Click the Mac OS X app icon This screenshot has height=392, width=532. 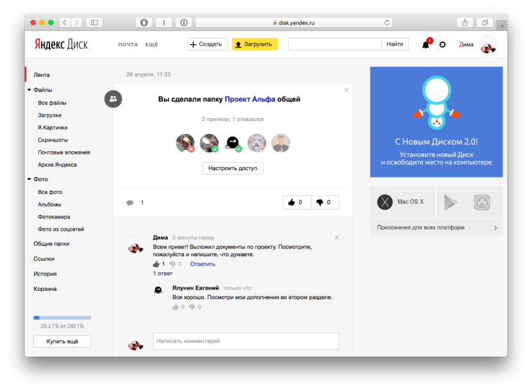tap(385, 202)
